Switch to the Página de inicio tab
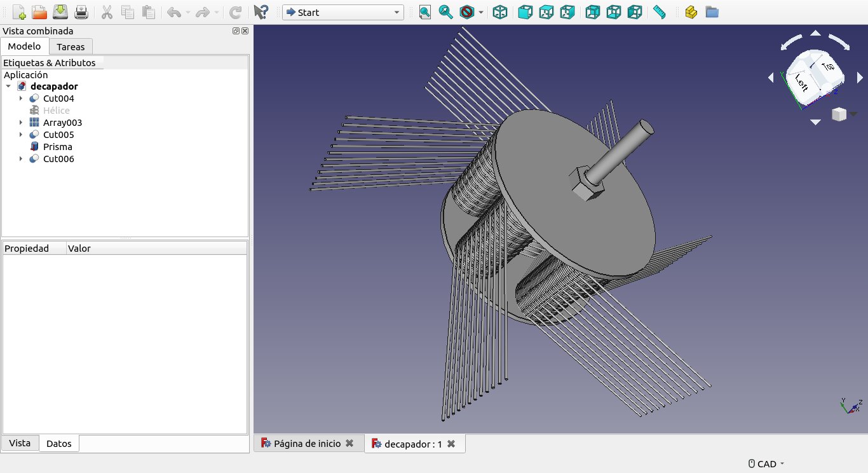The height and width of the screenshot is (473, 868). 307,444
